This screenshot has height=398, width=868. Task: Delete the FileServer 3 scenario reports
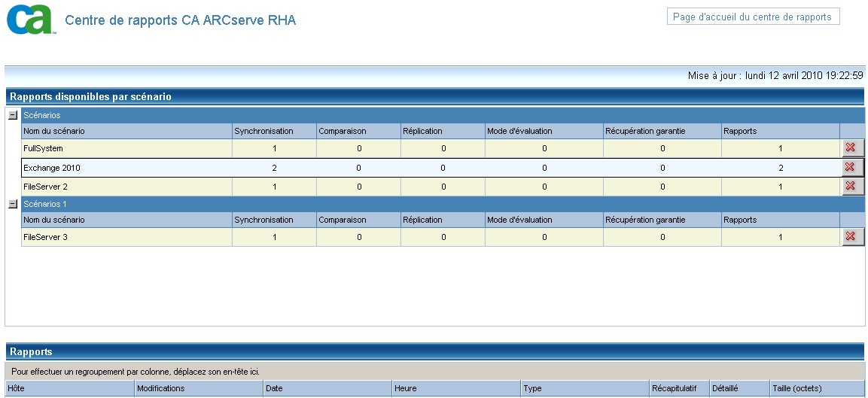[x=852, y=237]
